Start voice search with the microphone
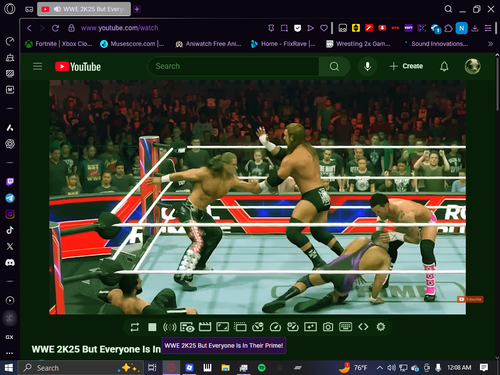Screen dimensions: 500x375 coord(367,66)
